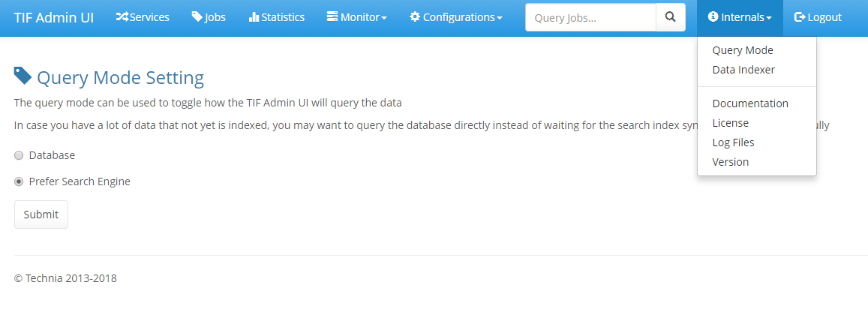Click the Configurations gear icon
This screenshot has width=868, height=309.
click(x=415, y=17)
